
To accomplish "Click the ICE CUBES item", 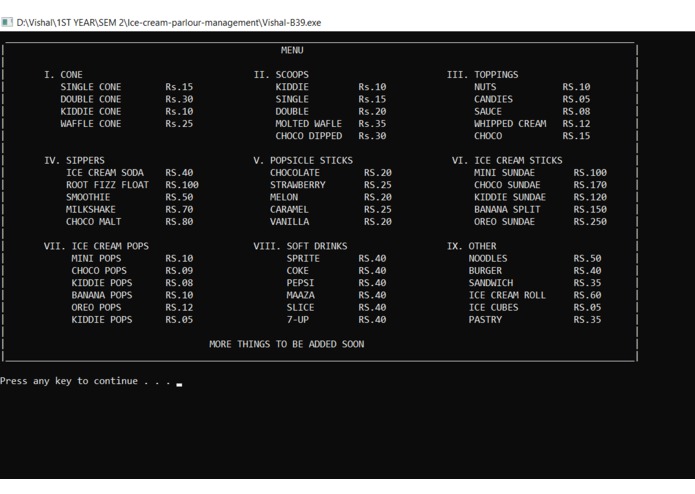I will (x=493, y=307).
